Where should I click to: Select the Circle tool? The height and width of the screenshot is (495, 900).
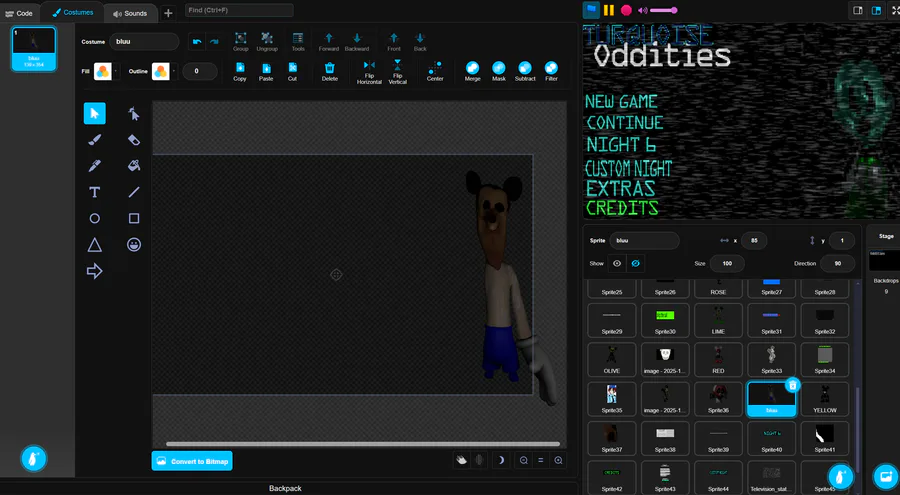click(x=95, y=218)
